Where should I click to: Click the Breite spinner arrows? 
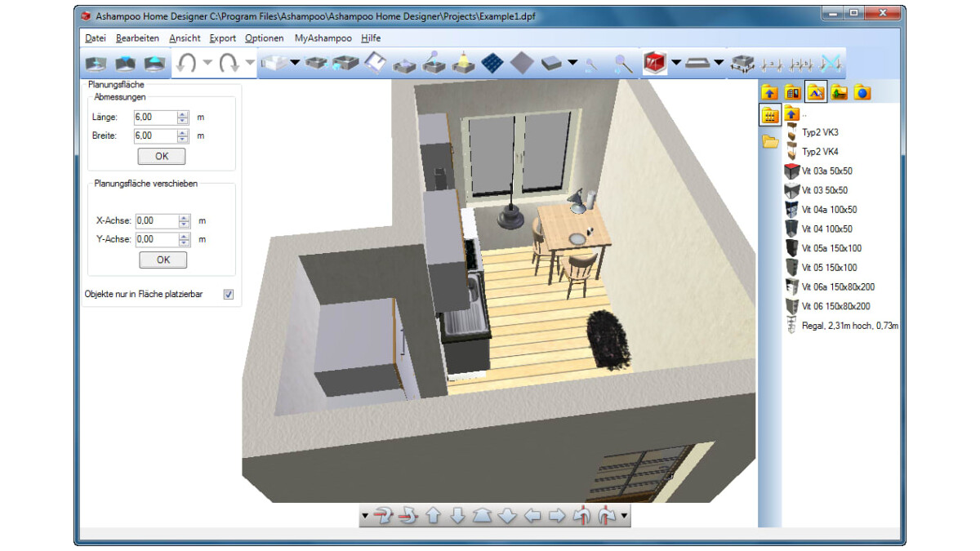pos(184,136)
